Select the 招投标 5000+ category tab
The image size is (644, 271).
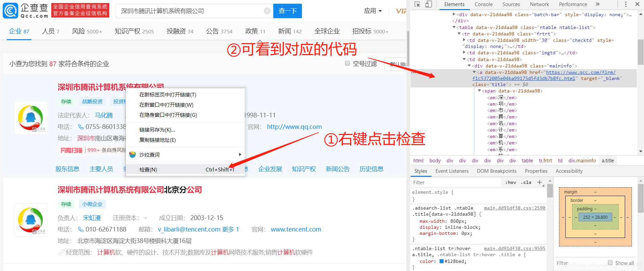click(370, 31)
